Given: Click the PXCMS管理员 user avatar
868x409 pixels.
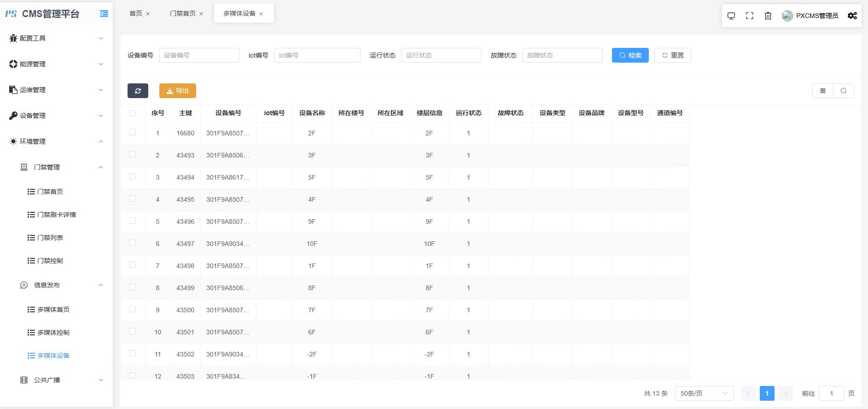Looking at the screenshot, I should [787, 16].
